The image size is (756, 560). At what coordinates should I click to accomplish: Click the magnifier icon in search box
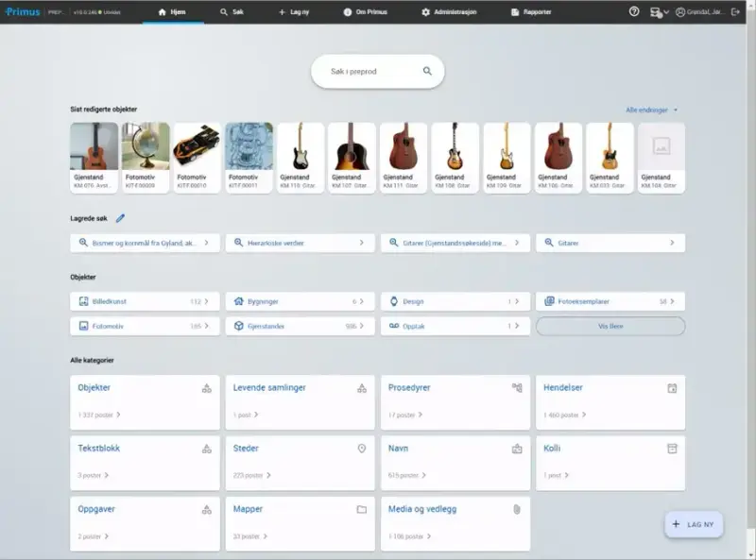click(x=427, y=71)
